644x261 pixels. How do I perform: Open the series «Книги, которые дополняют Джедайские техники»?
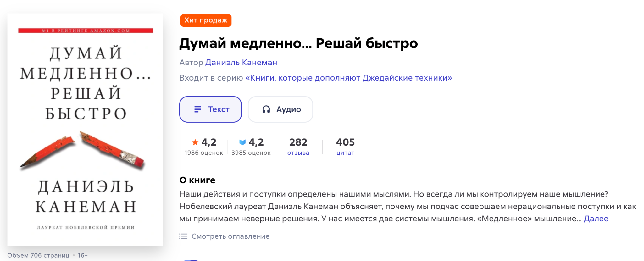[349, 78]
